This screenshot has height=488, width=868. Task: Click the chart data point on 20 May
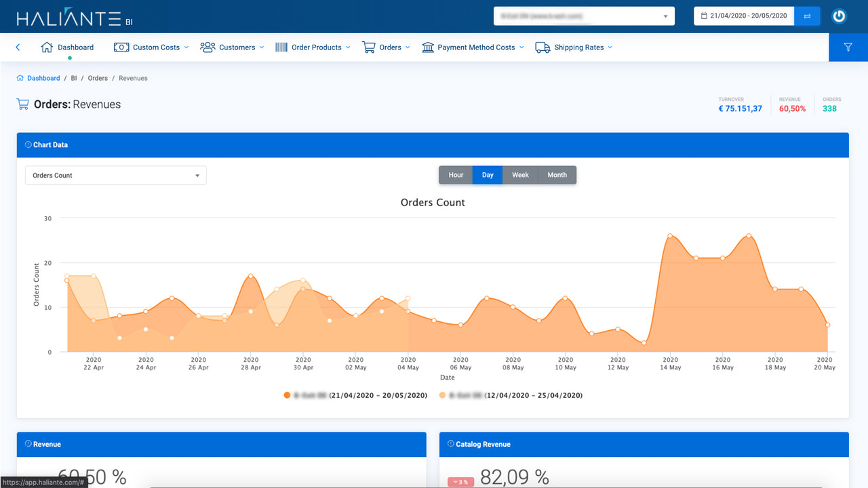827,325
